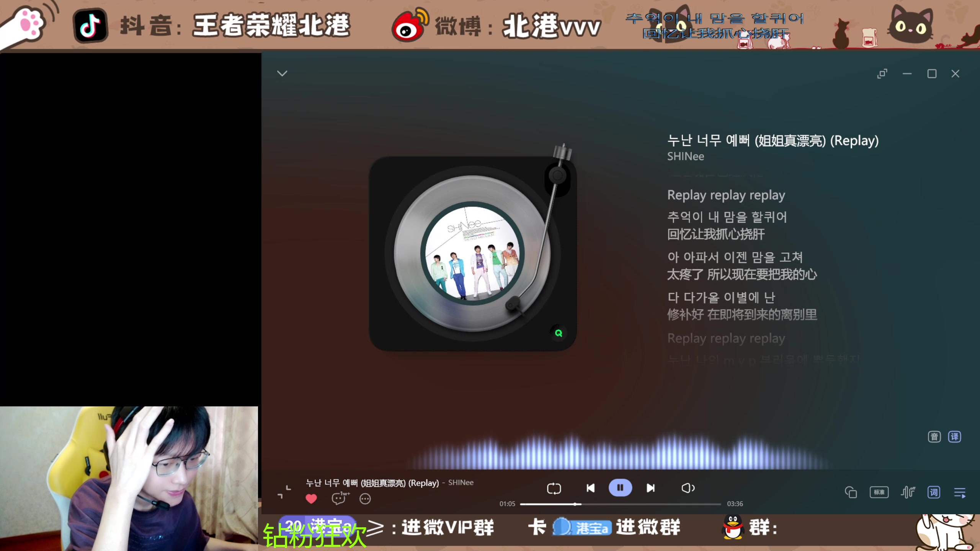Click the highlighted lyric '추억이 내 맘을 할퀴어'
980x551 pixels.
pos(727,217)
